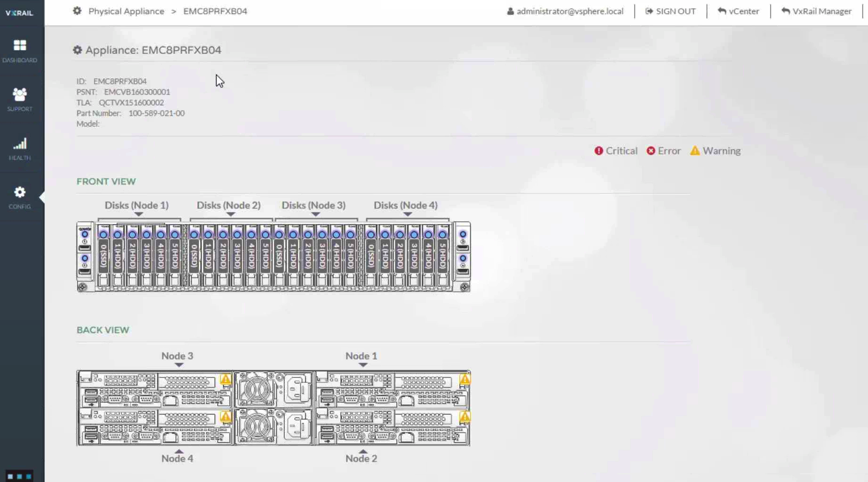Click Node 2 warning triangle icon
Viewport: 868px width, 482px height.
(465, 417)
